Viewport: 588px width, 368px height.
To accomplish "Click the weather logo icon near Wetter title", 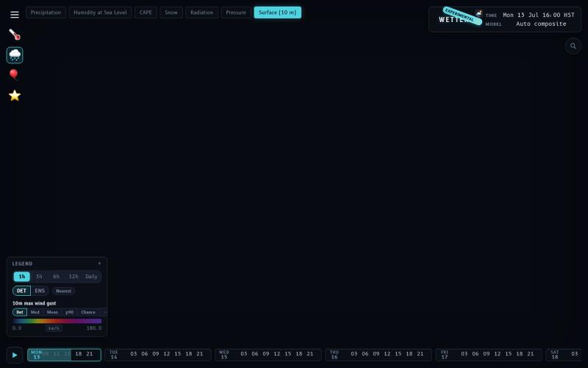I will pos(478,13).
